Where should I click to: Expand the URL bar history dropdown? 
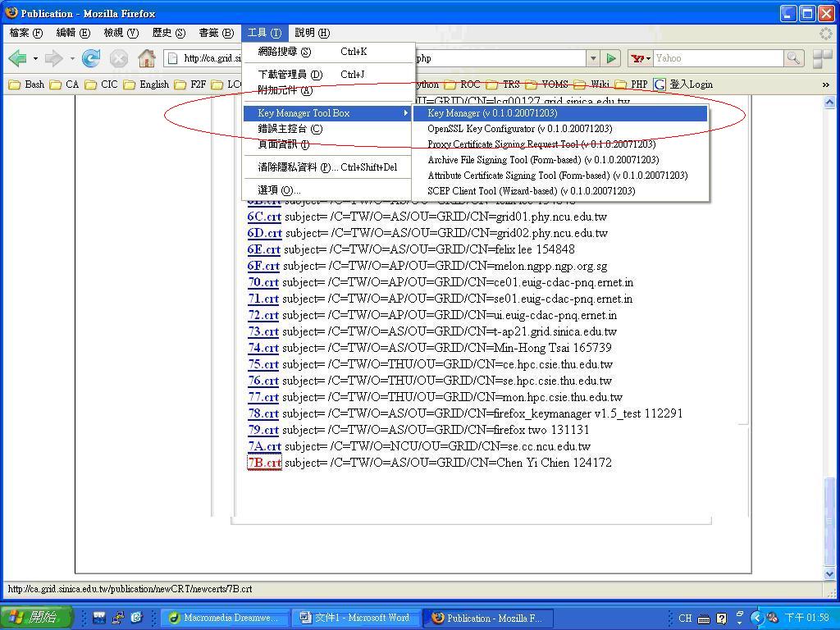click(x=593, y=58)
